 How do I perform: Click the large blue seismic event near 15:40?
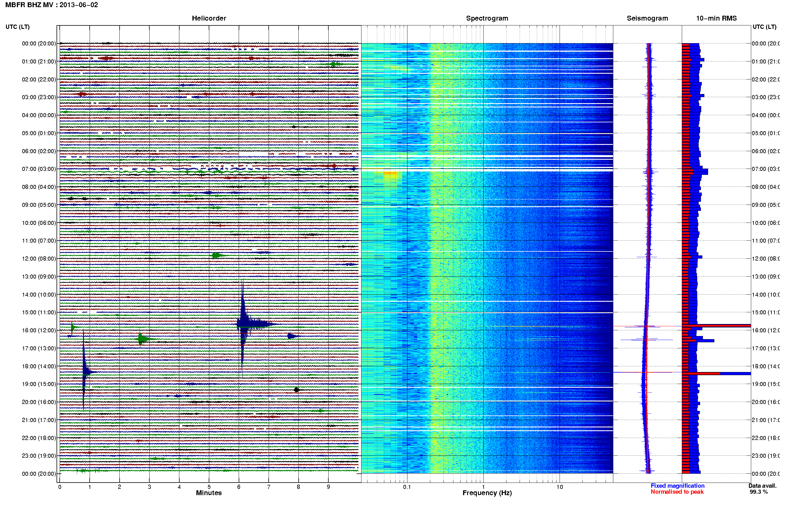coord(243,324)
